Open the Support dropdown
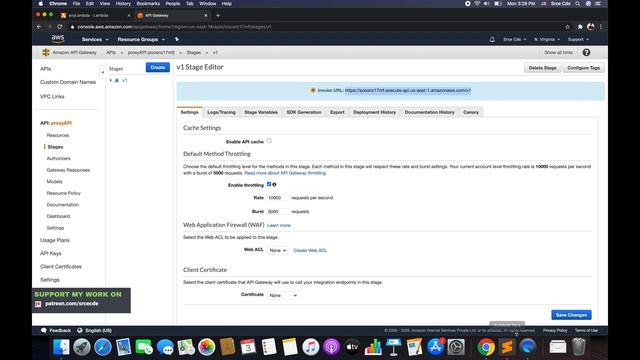 578,40
